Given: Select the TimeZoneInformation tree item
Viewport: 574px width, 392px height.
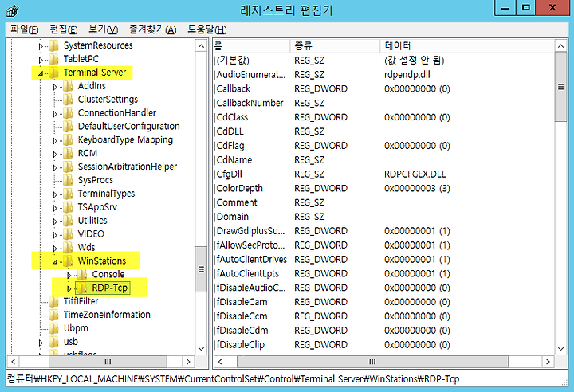Looking at the screenshot, I should pos(107,316).
